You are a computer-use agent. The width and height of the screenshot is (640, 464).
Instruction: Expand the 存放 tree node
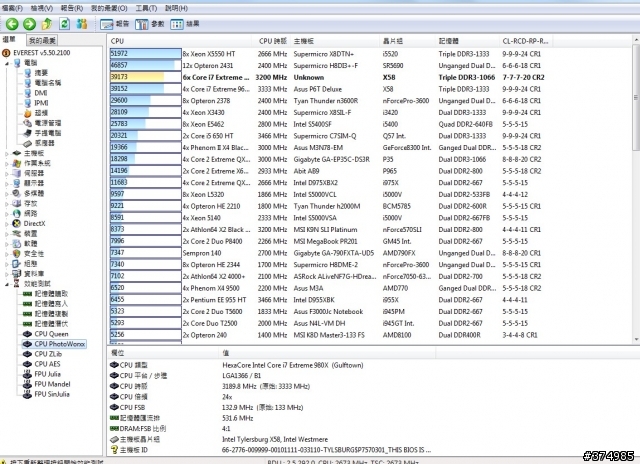(x=7, y=204)
